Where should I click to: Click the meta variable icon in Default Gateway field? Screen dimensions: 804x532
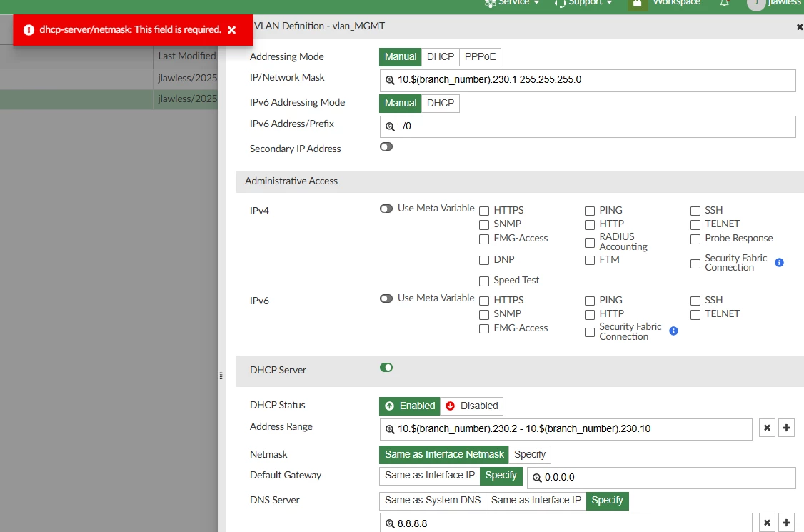pos(537,478)
